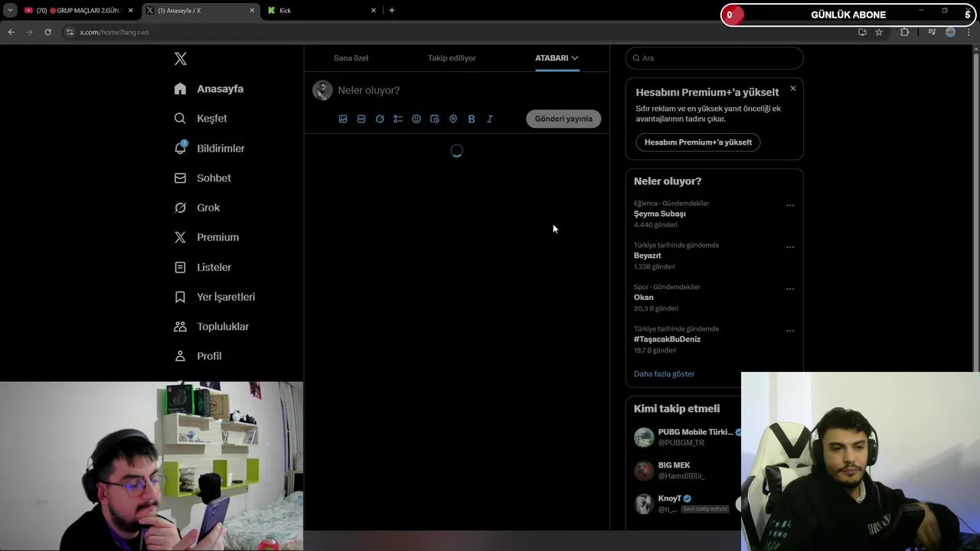Close the Kick browser tab
This screenshot has height=551, width=980.
click(x=374, y=11)
